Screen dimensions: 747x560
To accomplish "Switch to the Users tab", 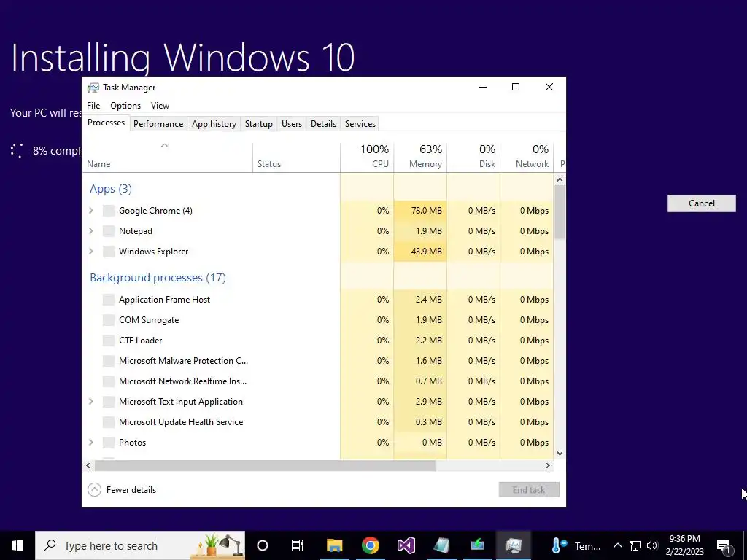I will (x=292, y=124).
